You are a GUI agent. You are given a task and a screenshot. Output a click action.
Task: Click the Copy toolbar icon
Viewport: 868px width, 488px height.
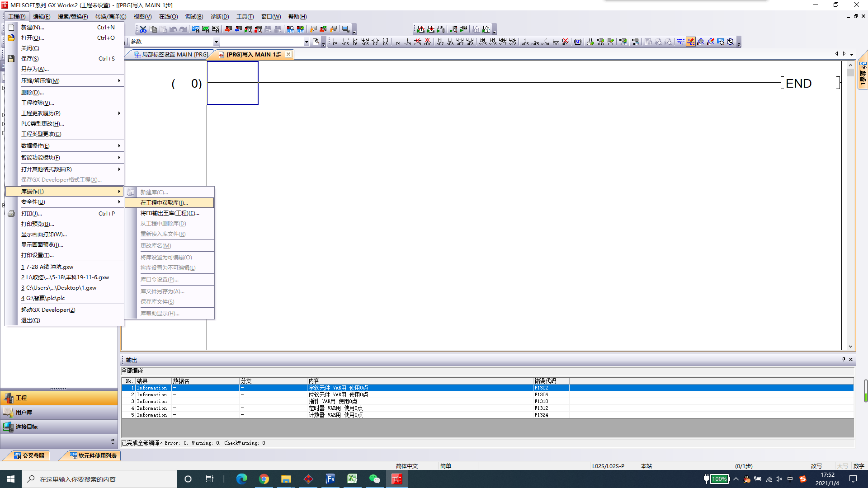pyautogui.click(x=153, y=29)
